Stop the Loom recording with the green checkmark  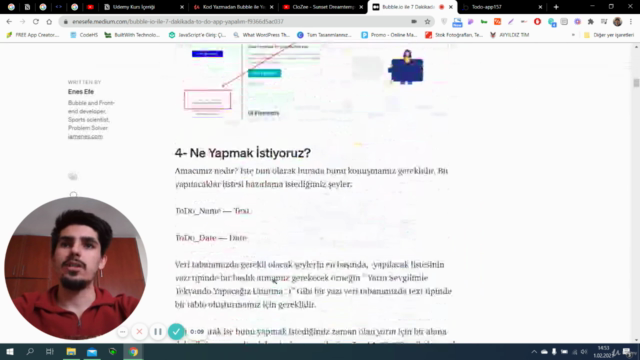point(176,331)
